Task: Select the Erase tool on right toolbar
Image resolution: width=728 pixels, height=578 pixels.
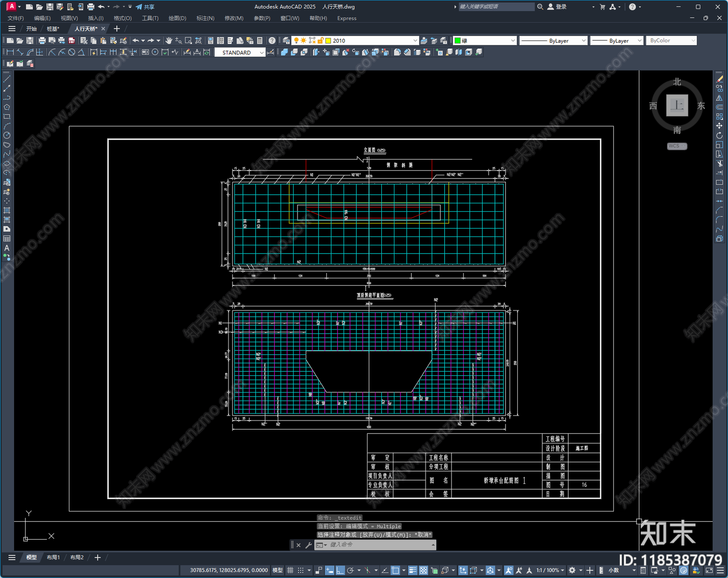Action: (719, 79)
